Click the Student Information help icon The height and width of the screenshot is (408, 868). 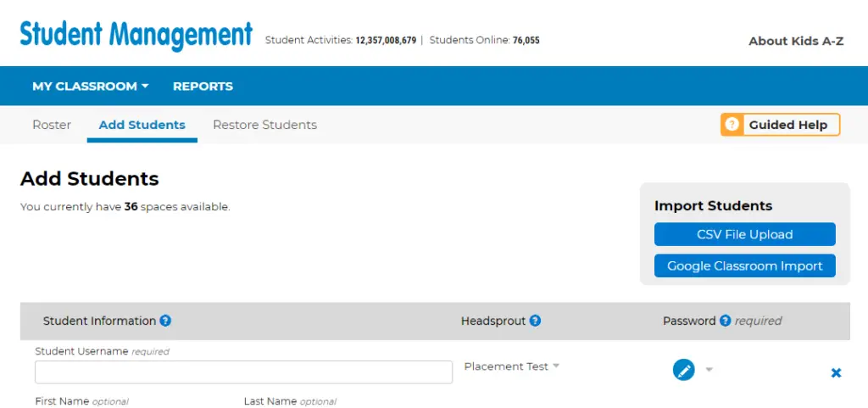165,321
